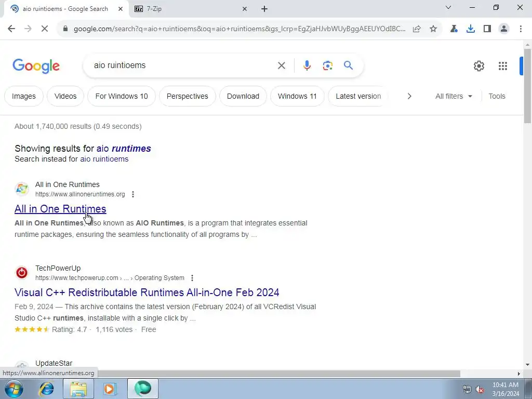This screenshot has height=399, width=532.
Task: Open Chrome Labs flask icon
Action: pyautogui.click(x=454, y=29)
